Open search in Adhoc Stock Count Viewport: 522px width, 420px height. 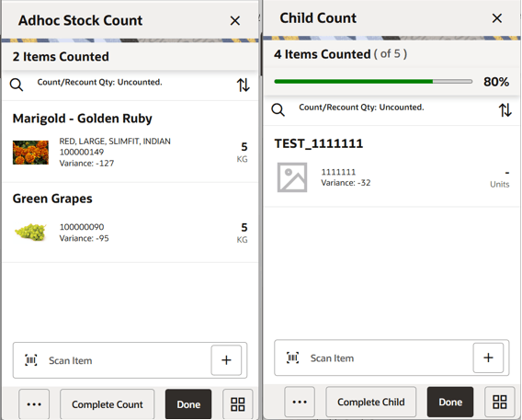pos(17,85)
